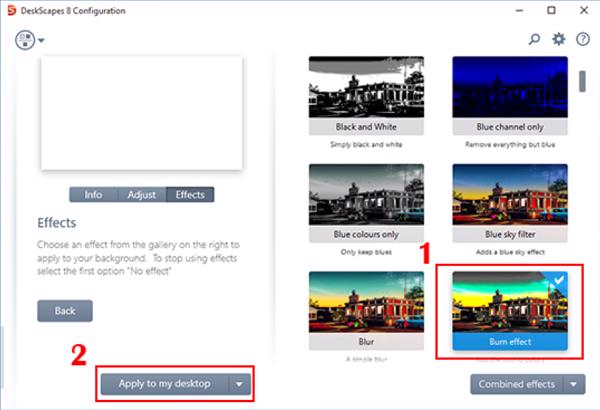Select the Effects tab

coord(190,195)
